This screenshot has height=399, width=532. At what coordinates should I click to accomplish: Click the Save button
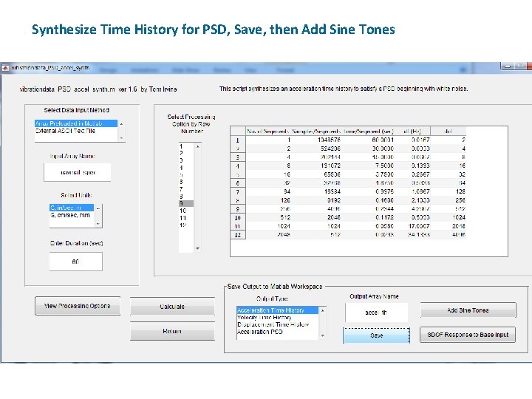click(376, 335)
